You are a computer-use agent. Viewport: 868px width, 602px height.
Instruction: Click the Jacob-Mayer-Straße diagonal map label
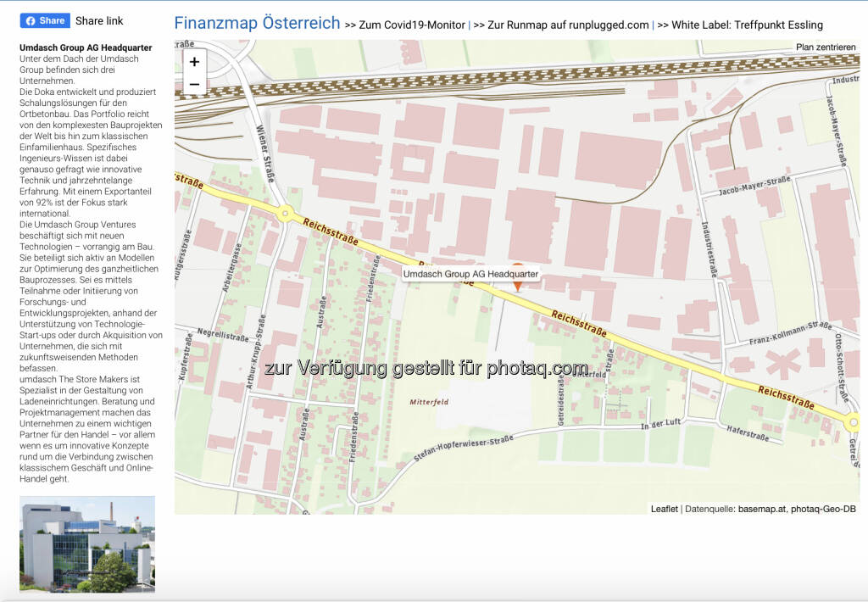pos(754,186)
